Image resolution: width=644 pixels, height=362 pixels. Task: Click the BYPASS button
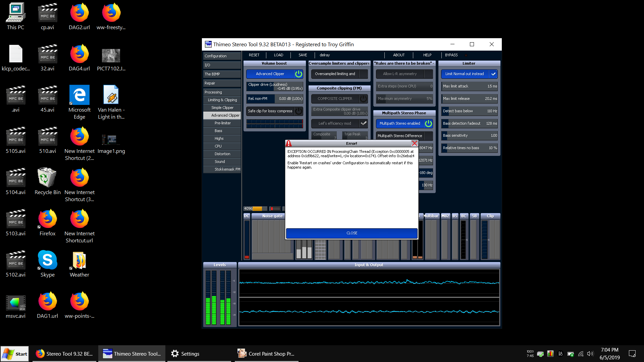451,55
